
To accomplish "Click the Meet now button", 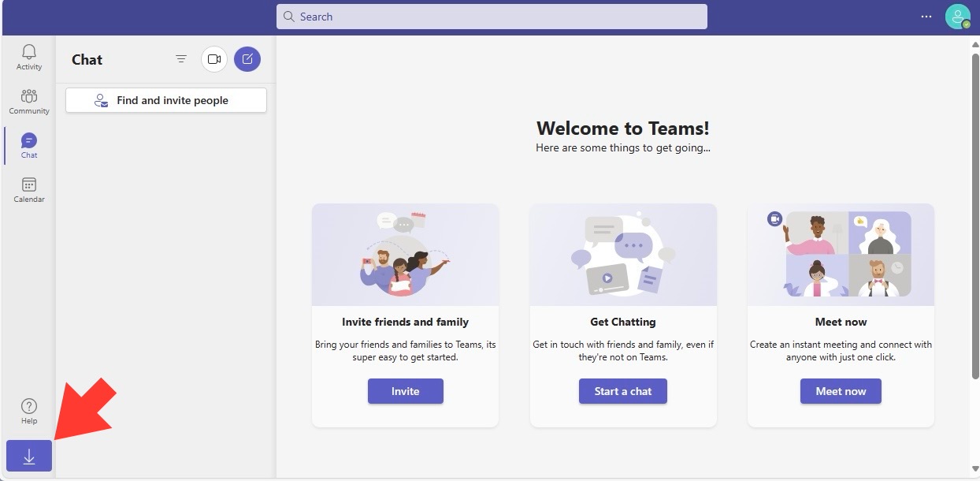I will (x=841, y=391).
